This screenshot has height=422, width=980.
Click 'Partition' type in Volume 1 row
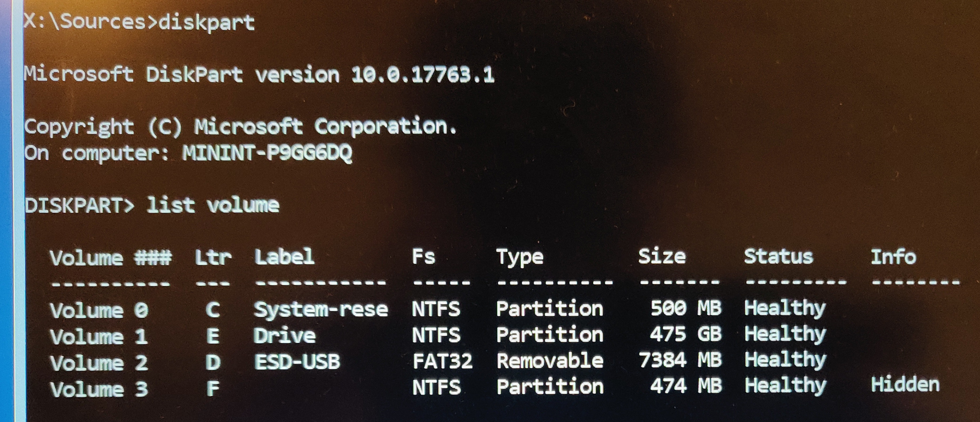550,335
